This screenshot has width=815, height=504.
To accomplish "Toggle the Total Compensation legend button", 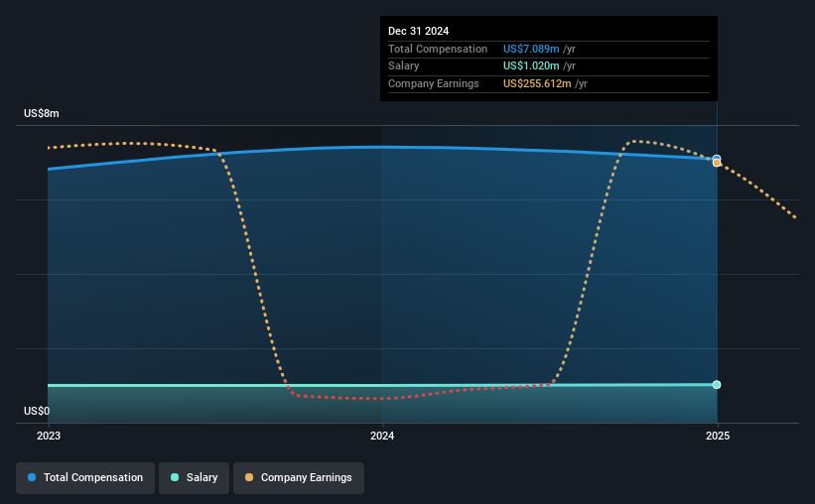I will pyautogui.click(x=85, y=478).
